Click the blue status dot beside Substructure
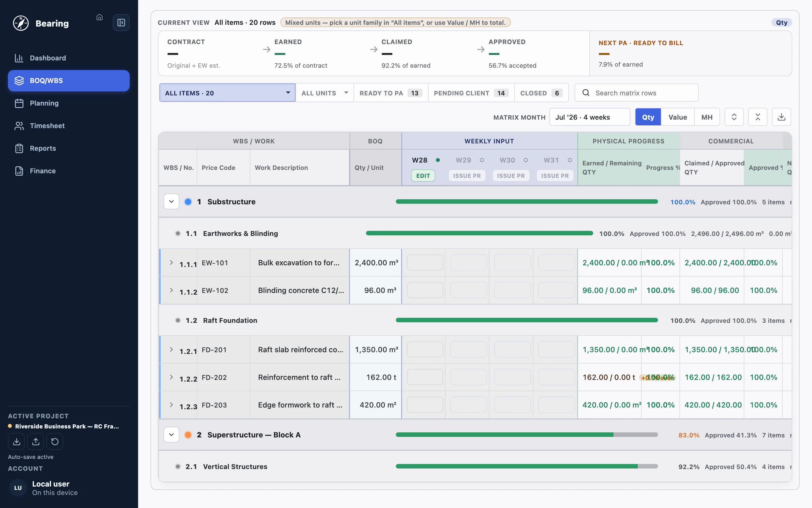Image resolution: width=812 pixels, height=508 pixels. pos(188,202)
